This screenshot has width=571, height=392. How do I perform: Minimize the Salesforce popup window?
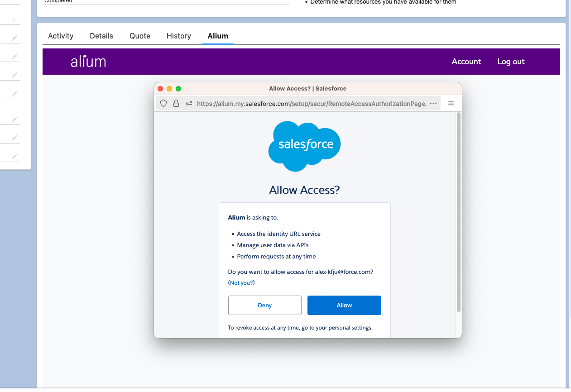pos(169,89)
